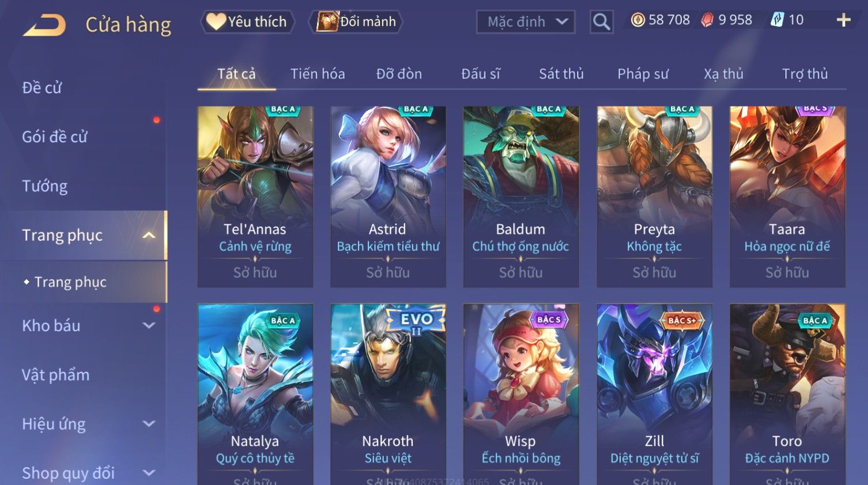Click the red ruby currency icon
Image resolution: width=868 pixels, height=485 pixels.
[707, 20]
